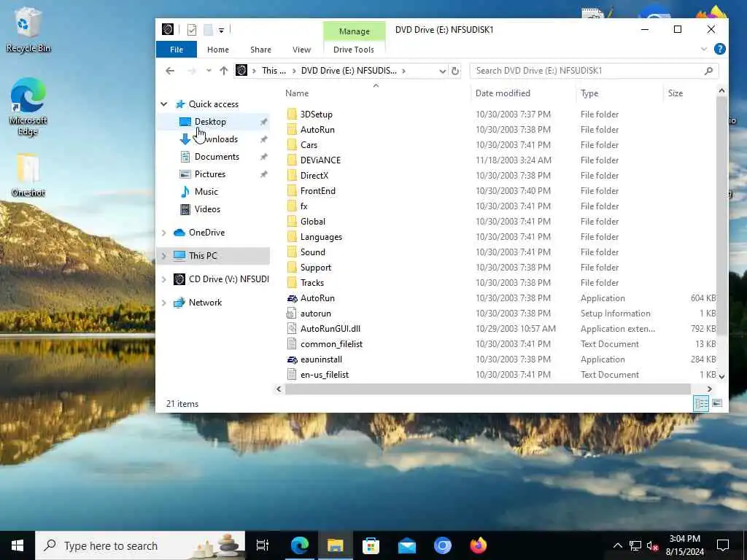747x560 pixels.
Task: Sort by the Name column header
Action: click(x=297, y=93)
